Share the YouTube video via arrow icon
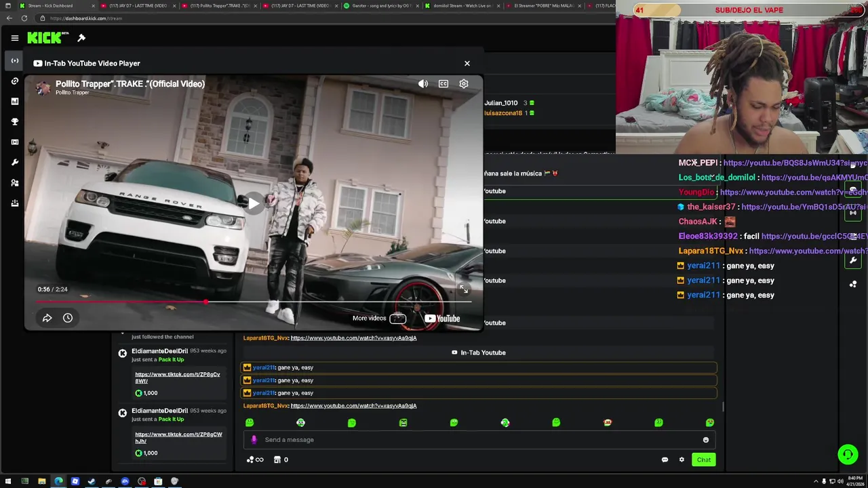The width and height of the screenshot is (868, 488). coord(47,318)
